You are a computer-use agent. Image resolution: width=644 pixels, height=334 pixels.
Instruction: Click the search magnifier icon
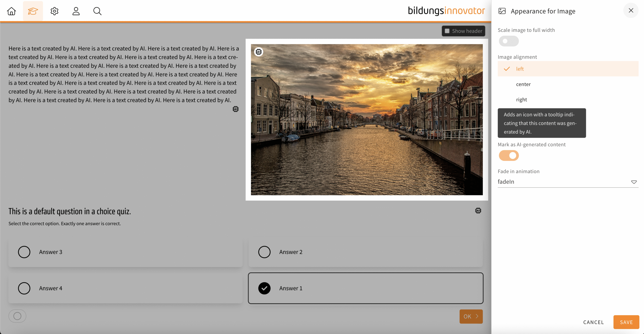click(97, 11)
